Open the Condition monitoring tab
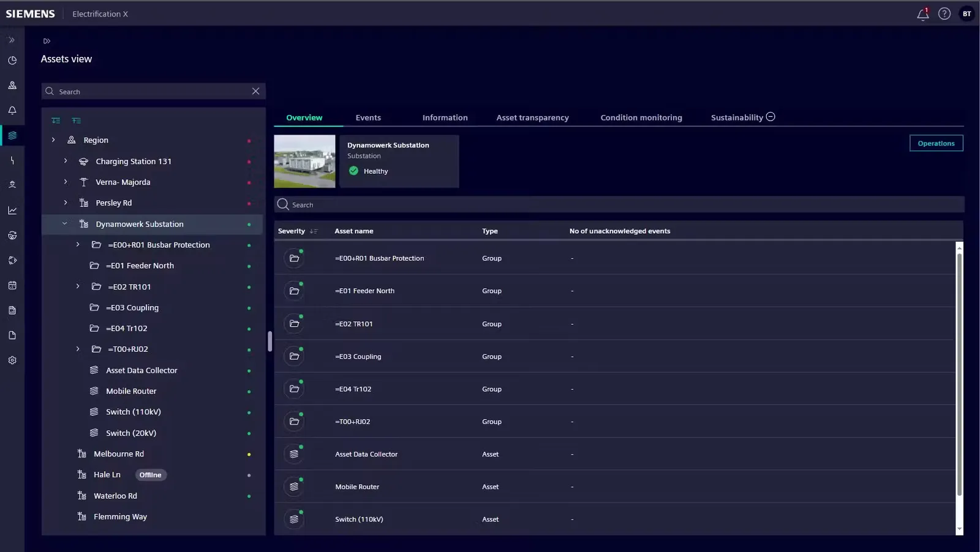This screenshot has height=552, width=980. tap(641, 117)
